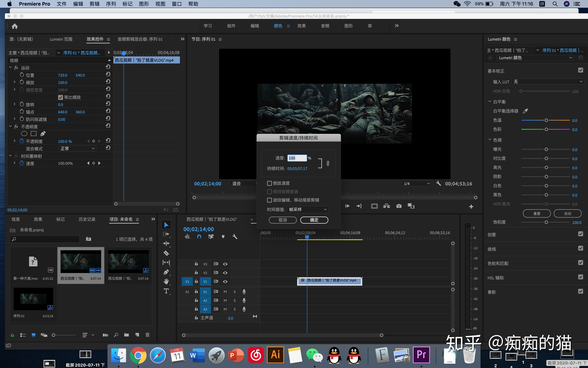Hide the V1 track output eye

click(225, 282)
